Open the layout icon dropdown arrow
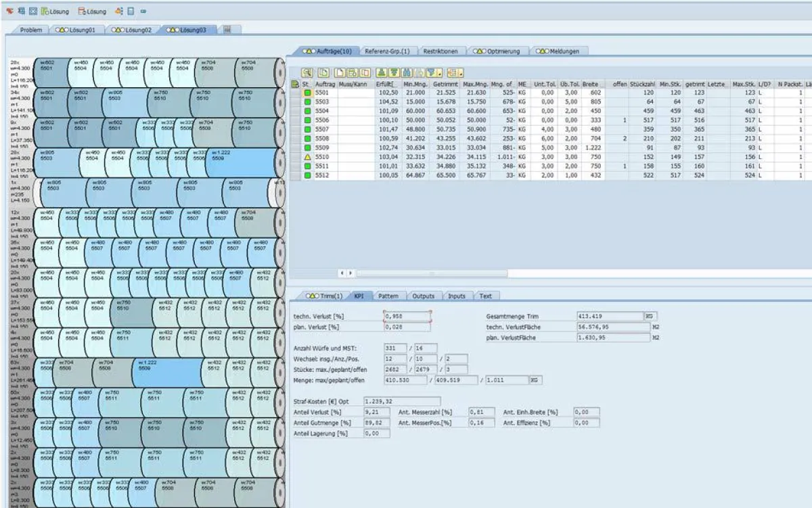The width and height of the screenshot is (812, 508). pyautogui.click(x=461, y=74)
